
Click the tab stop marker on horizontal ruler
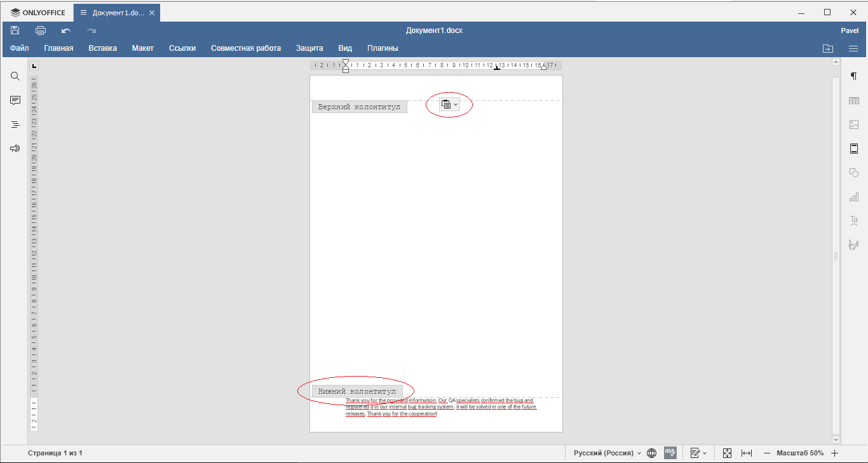[497, 67]
